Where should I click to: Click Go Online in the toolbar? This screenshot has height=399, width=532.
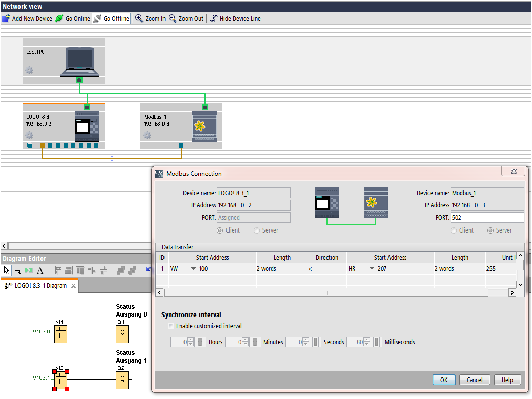pyautogui.click(x=72, y=18)
